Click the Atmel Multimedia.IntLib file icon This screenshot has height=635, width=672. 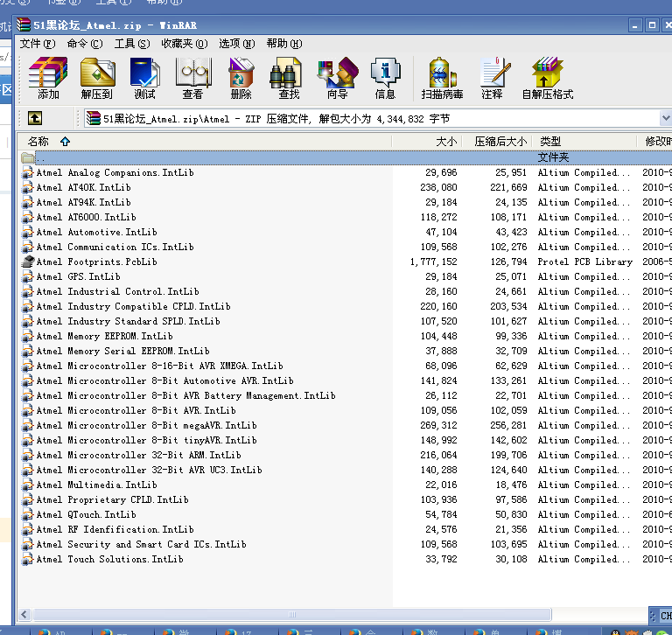pos(27,485)
